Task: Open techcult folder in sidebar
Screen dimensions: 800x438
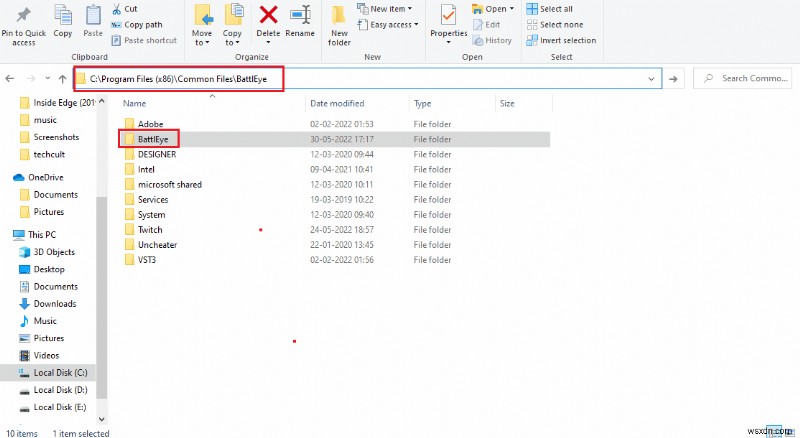Action: (x=42, y=154)
